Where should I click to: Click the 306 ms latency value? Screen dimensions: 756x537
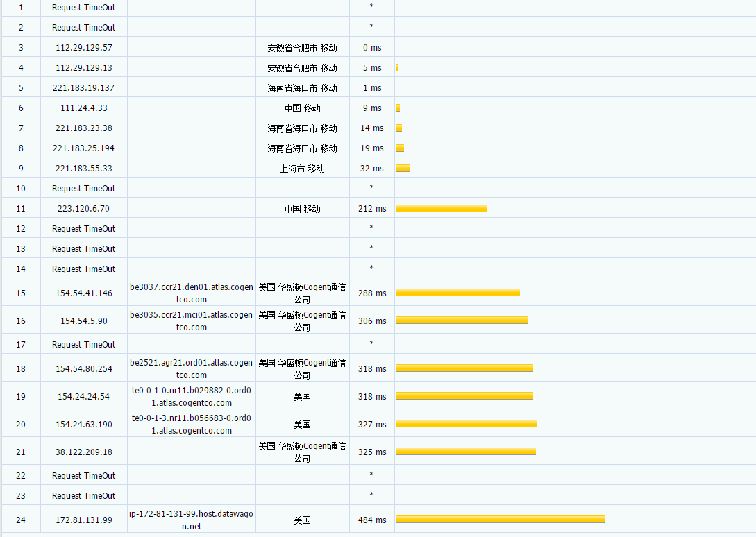click(x=372, y=321)
